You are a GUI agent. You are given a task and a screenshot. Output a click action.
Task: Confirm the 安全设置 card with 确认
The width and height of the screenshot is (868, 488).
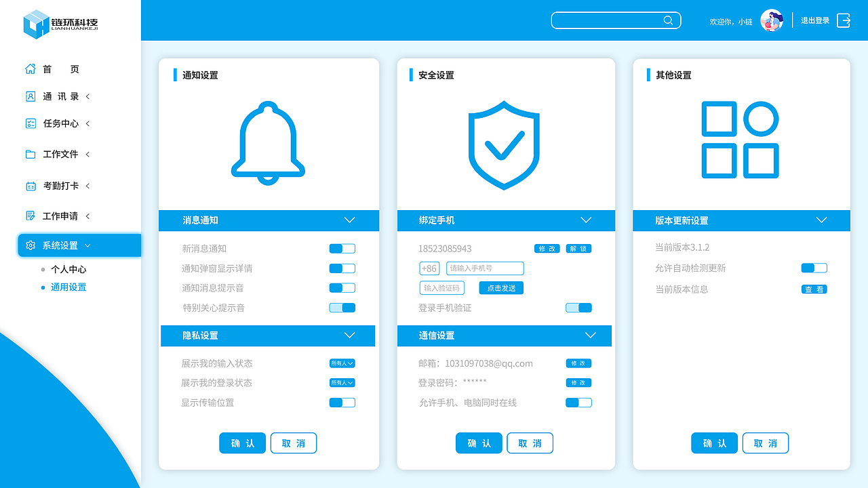[479, 443]
